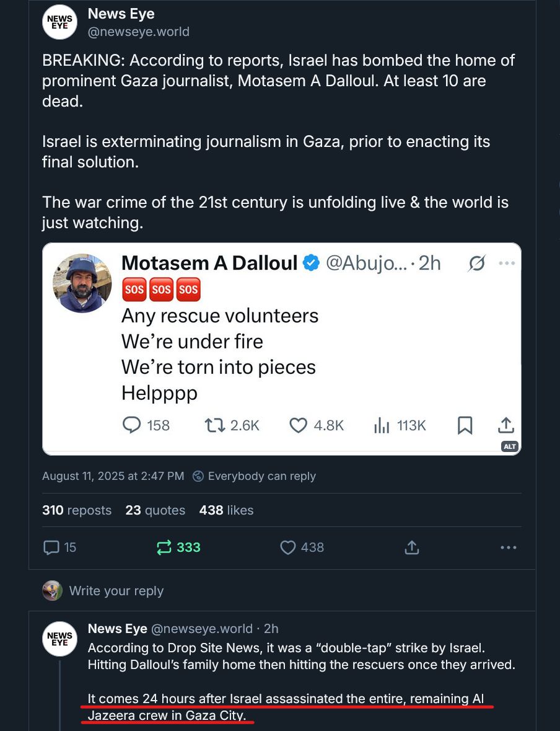Open the three-dot overflow menu on the main post

[508, 547]
